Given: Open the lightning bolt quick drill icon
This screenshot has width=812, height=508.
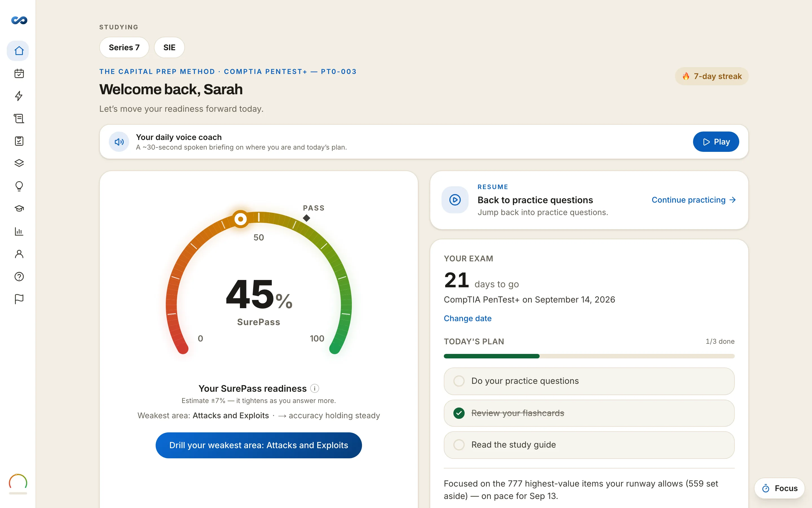Looking at the screenshot, I should pyautogui.click(x=19, y=96).
